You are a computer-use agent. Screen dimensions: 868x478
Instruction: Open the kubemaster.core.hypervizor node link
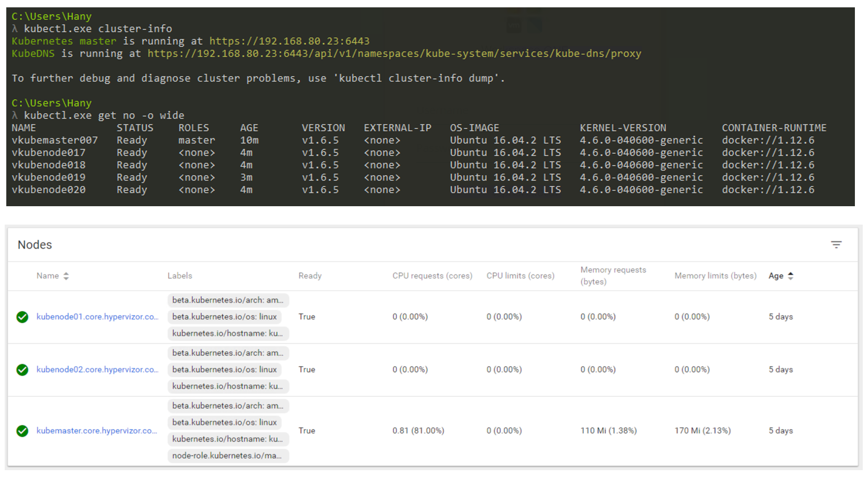pyautogui.click(x=97, y=431)
